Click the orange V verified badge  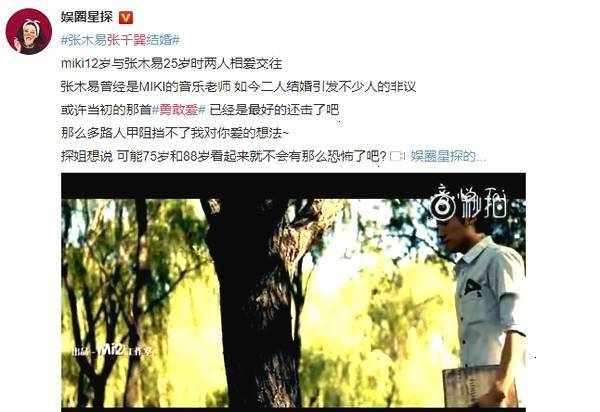[126, 17]
